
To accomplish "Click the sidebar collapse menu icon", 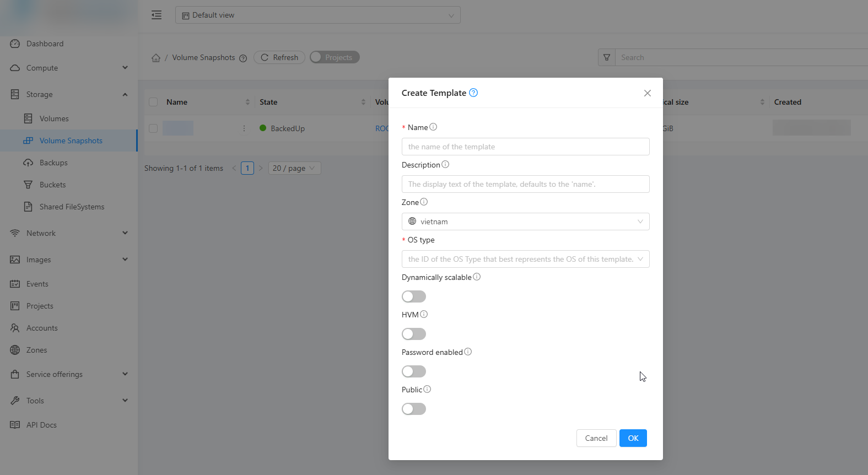I will coord(157,15).
